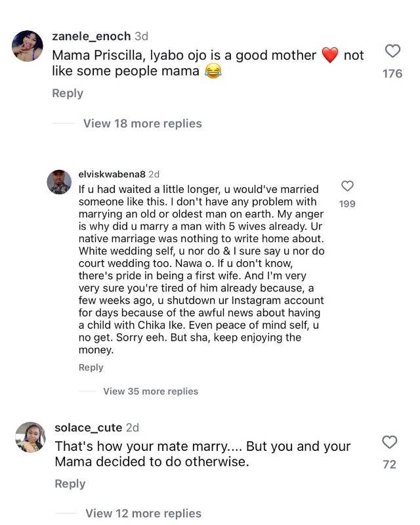Expand View 35 more replies

tap(150, 391)
